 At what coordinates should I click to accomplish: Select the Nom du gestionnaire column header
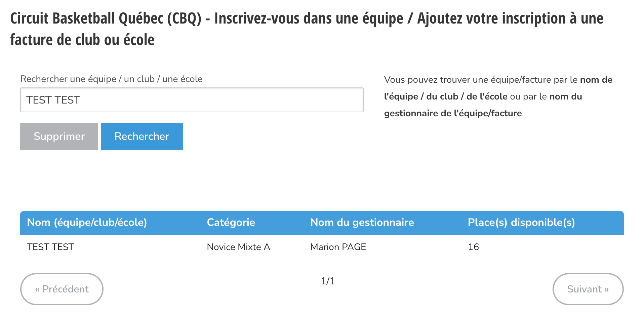pyautogui.click(x=362, y=223)
